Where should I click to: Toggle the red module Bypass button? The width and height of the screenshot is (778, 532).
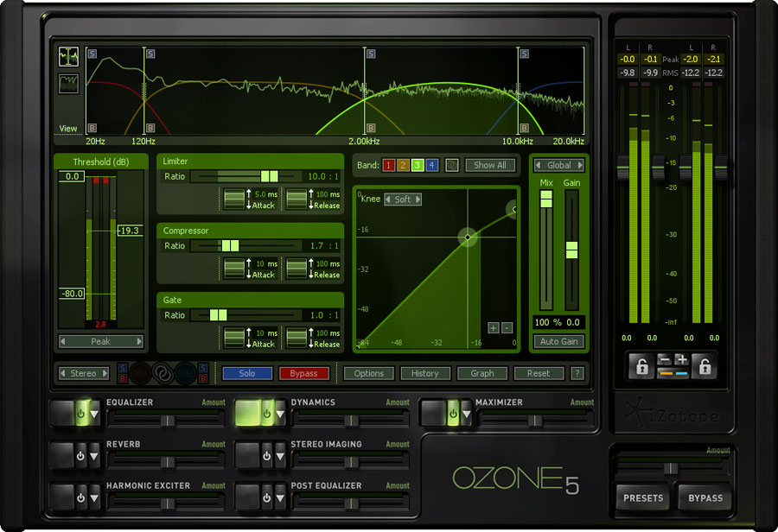pyautogui.click(x=303, y=373)
